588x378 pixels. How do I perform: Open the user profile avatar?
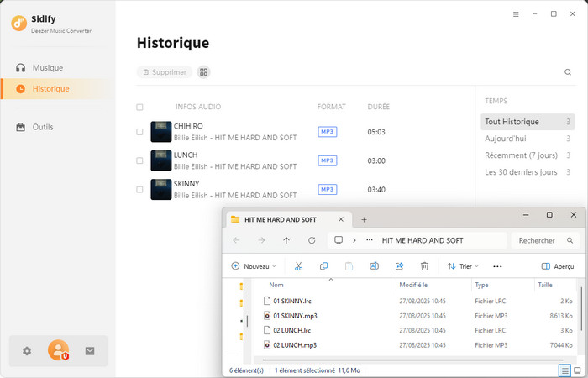(x=58, y=351)
